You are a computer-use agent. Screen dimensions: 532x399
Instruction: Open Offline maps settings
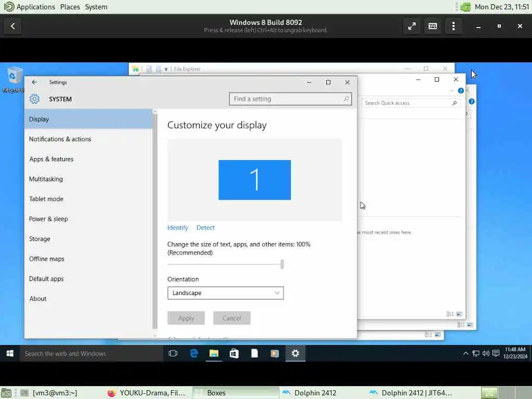point(88,259)
